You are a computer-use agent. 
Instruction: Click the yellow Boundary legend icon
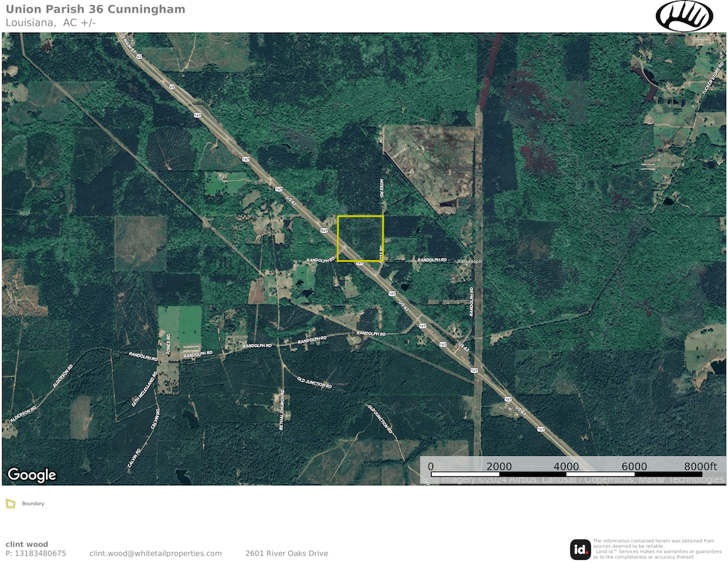10,503
